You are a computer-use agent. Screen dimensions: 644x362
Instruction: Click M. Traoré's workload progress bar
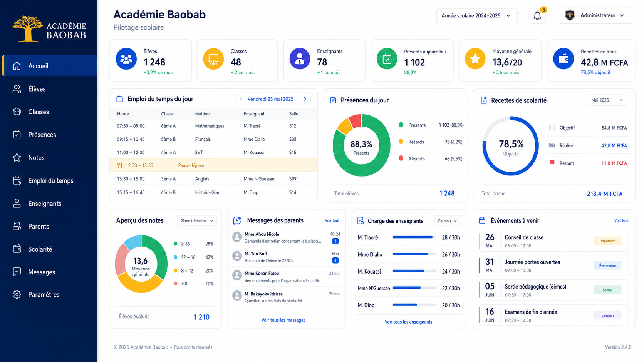[x=414, y=237]
